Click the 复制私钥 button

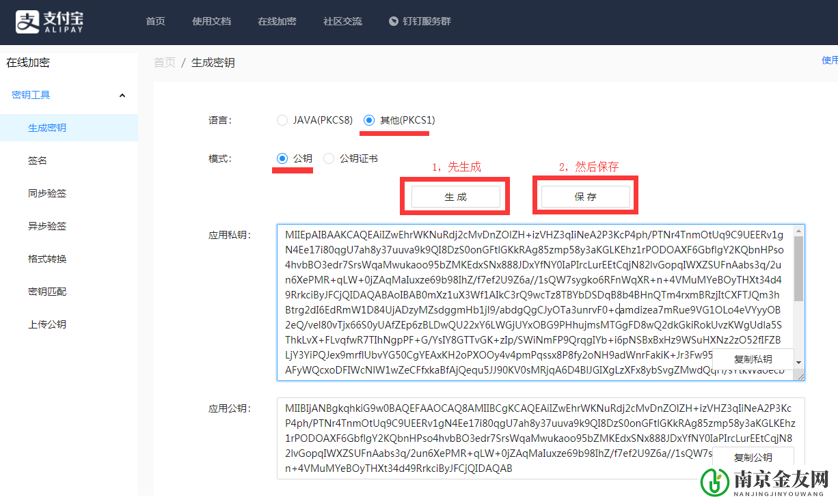[753, 359]
